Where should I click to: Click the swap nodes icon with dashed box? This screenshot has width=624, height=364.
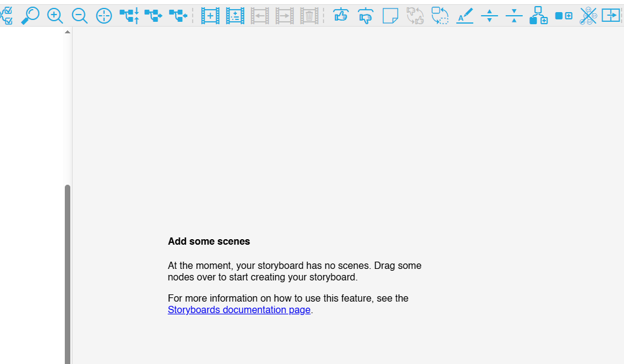click(x=440, y=16)
